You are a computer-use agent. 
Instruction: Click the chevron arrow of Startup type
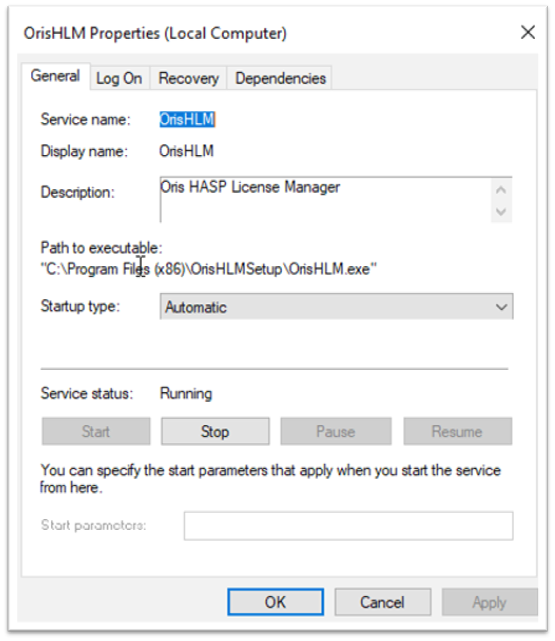(x=501, y=307)
